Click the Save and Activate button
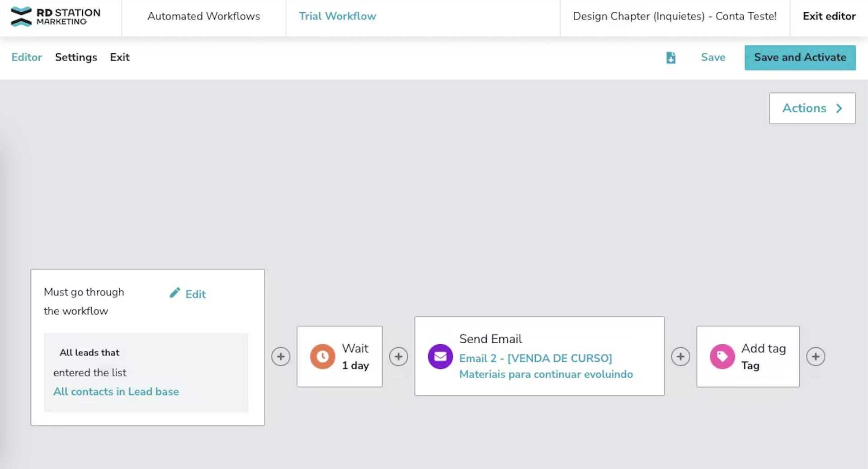Viewport: 868px width, 469px height. coord(800,57)
